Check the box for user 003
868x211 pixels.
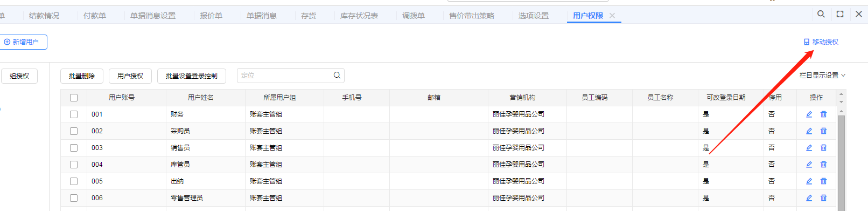[x=74, y=148]
